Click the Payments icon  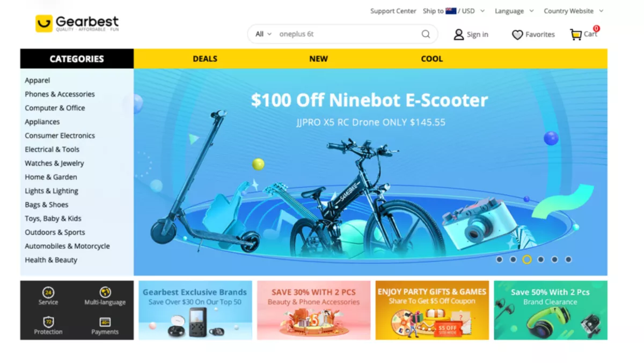coord(105,322)
